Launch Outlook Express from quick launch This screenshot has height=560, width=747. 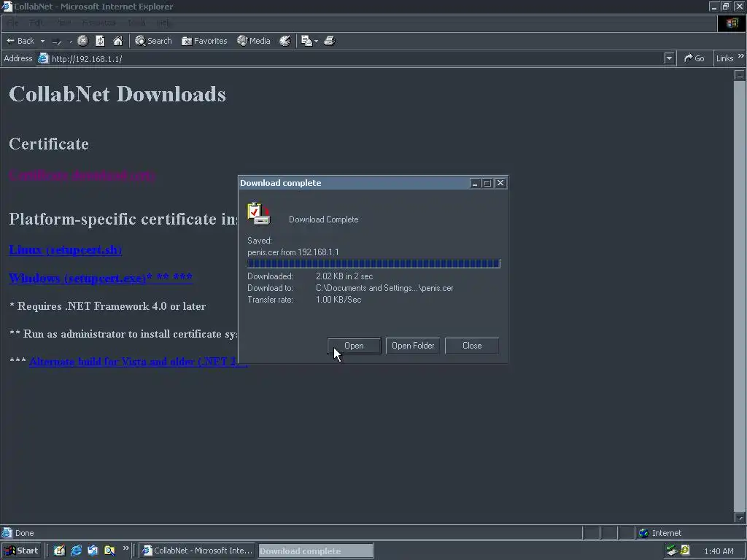click(93, 551)
